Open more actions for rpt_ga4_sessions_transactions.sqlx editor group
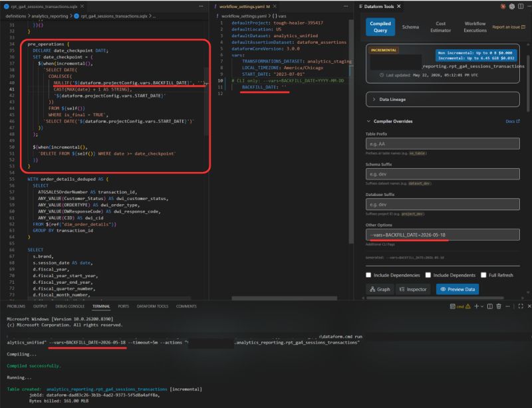 [201, 7]
